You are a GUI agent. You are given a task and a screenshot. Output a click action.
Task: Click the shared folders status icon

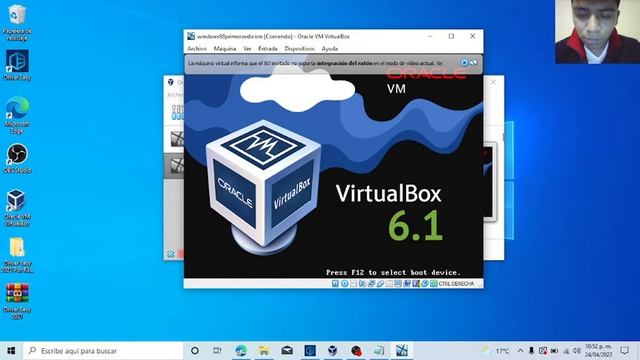pos(389,284)
